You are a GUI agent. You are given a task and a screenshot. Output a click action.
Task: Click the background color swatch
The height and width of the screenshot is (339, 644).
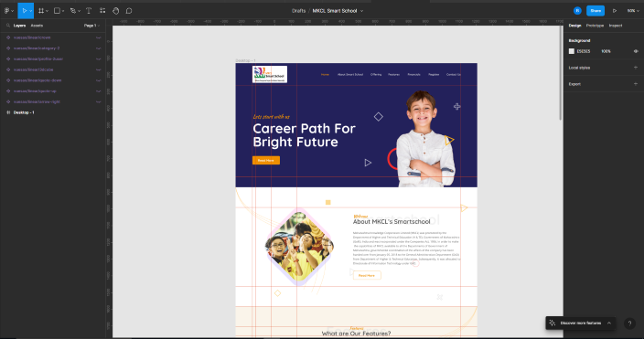coord(572,51)
